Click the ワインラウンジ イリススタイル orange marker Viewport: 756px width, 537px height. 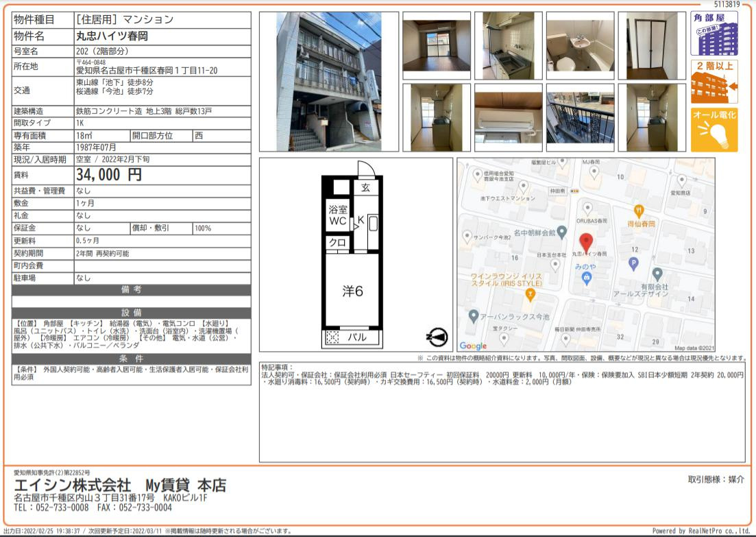pos(530,295)
